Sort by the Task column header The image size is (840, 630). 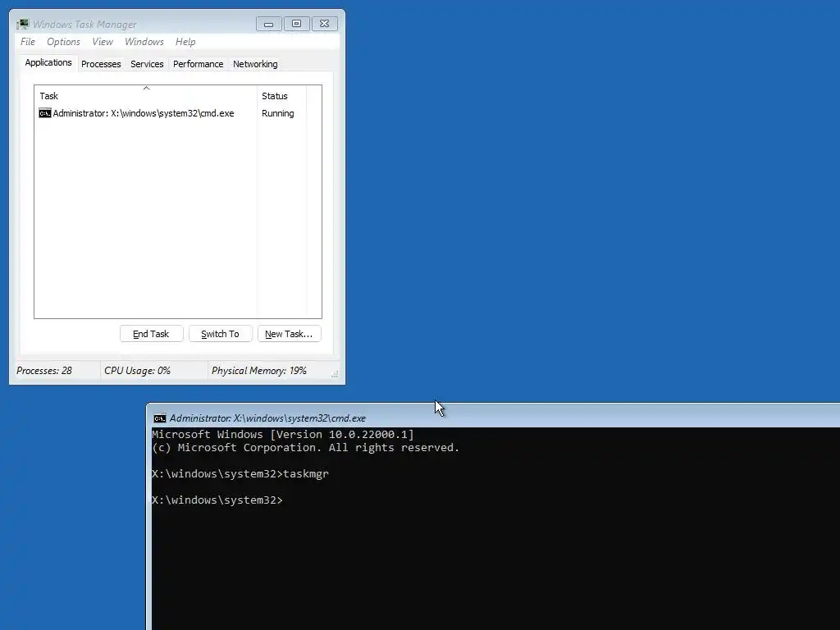tap(146, 96)
